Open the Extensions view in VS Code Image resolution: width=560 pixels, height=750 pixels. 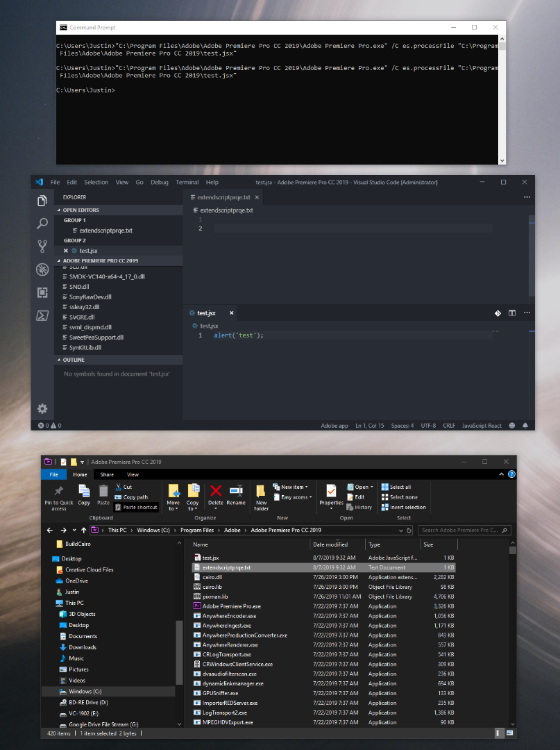tap(42, 292)
